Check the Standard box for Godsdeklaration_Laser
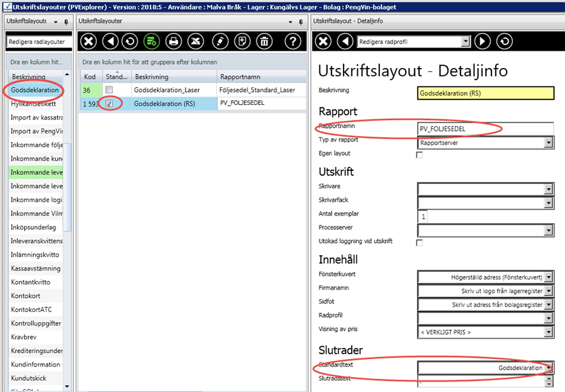 click(109, 90)
